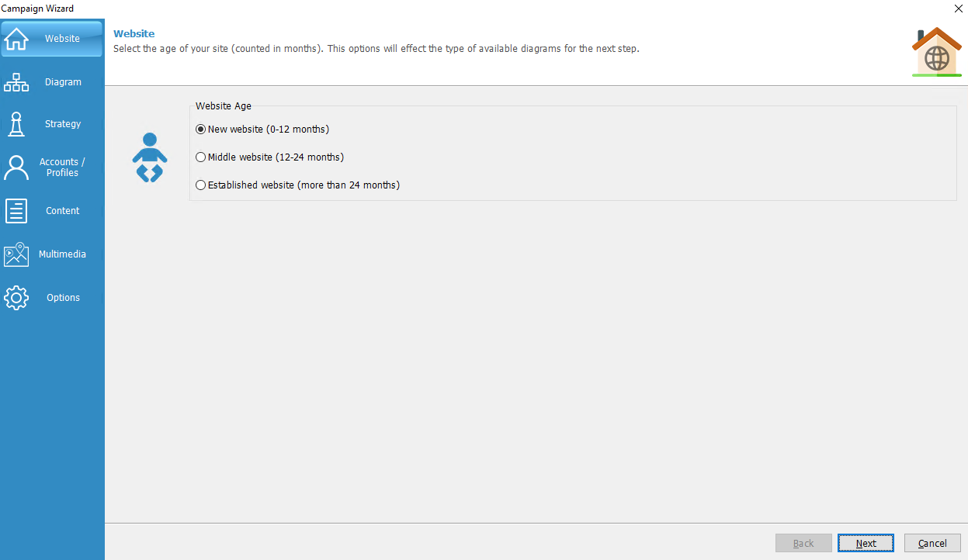The width and height of the screenshot is (968, 560).
Task: Open the Diagram step label
Action: (63, 82)
